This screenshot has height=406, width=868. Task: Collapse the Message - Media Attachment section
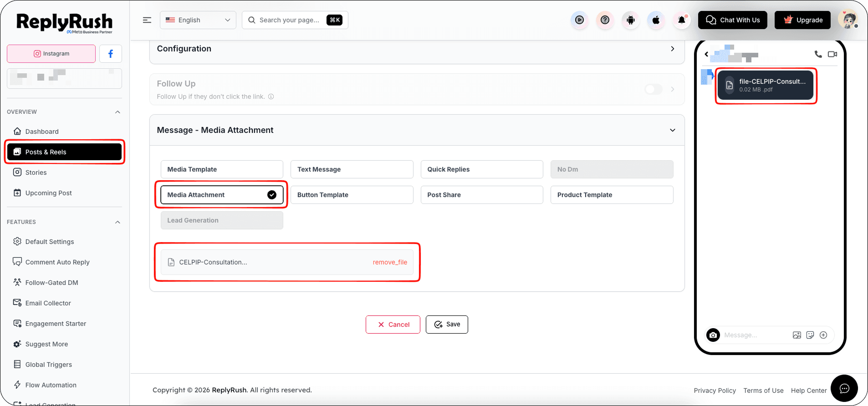click(x=672, y=130)
